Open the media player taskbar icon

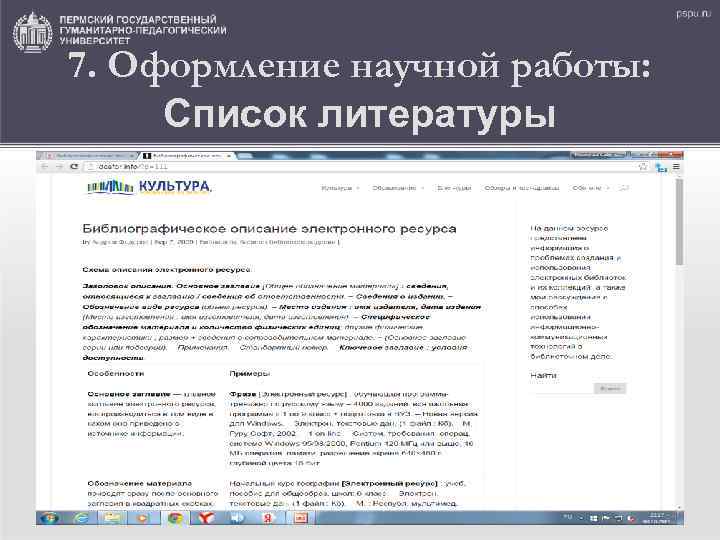[143, 518]
